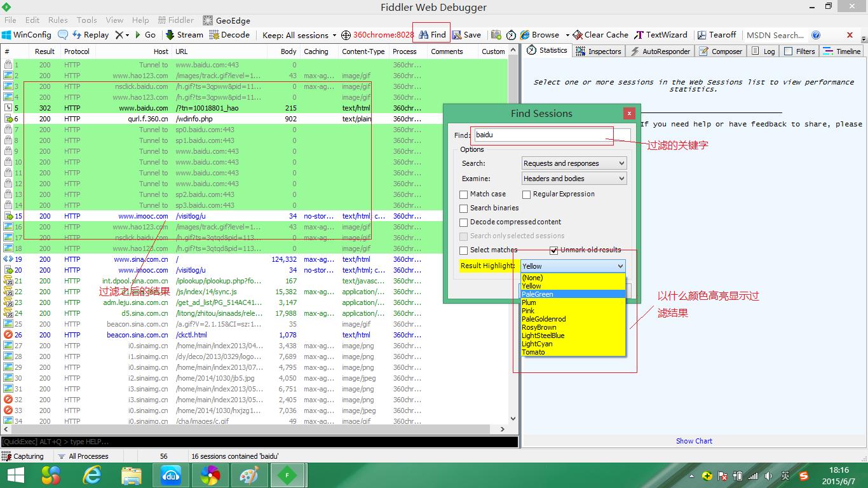This screenshot has height=488, width=868.
Task: Click the Go resume button
Action: point(144,35)
